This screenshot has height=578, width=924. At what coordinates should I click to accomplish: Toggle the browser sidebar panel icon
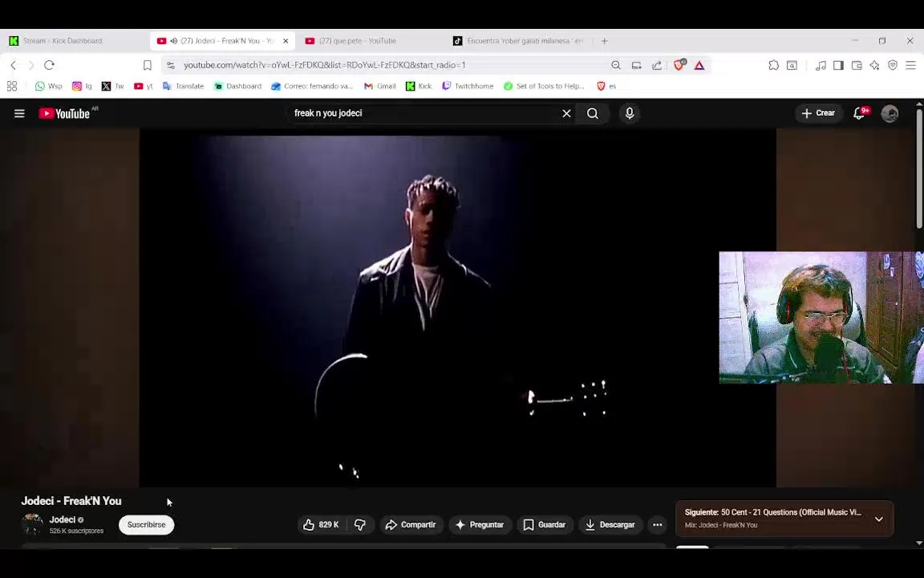838,65
